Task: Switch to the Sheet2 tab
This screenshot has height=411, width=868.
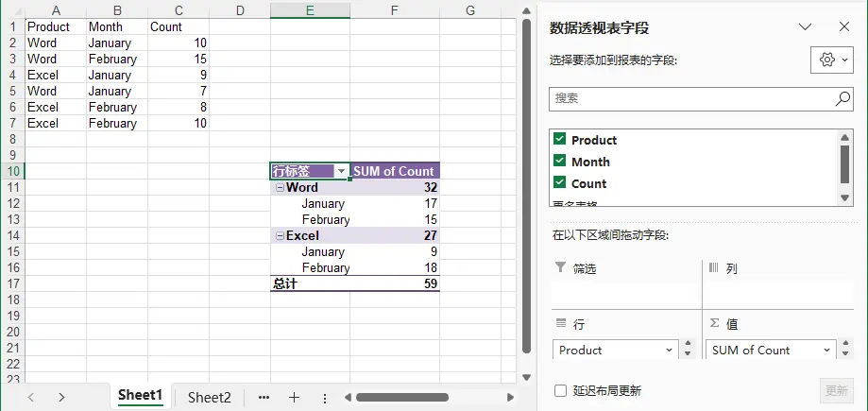Action: pos(210,397)
